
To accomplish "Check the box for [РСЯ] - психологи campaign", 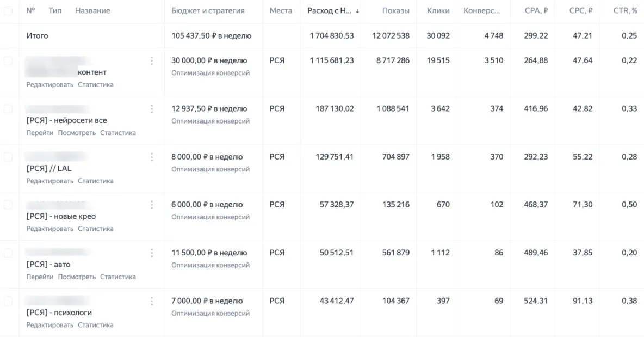I will [8, 301].
